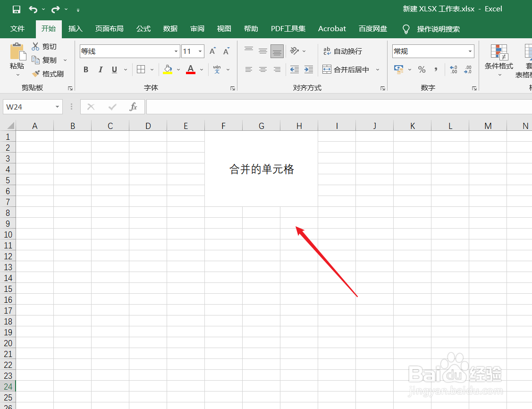Open the 百度网盘 tab

(373, 29)
